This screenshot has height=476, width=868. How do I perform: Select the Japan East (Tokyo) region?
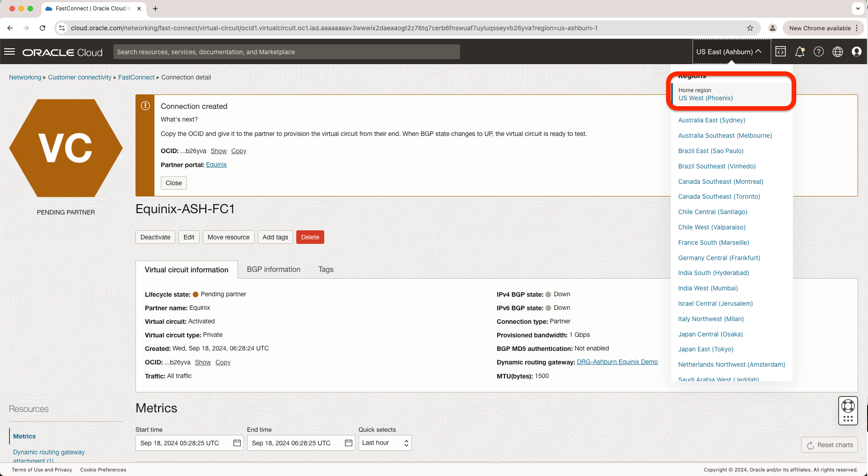coord(705,349)
